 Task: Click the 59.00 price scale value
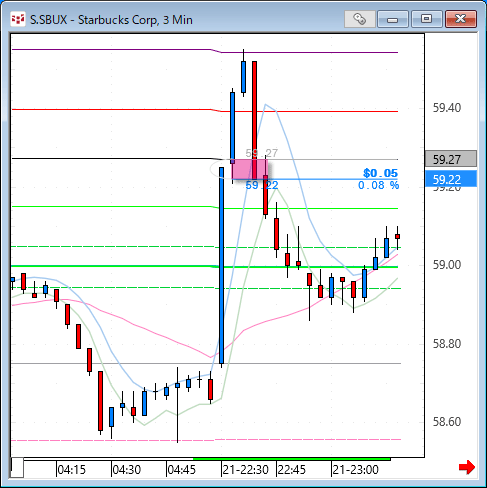[x=447, y=265]
